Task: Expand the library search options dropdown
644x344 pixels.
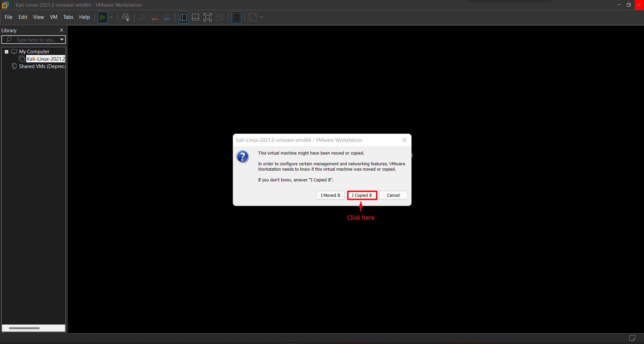Action: 62,40
